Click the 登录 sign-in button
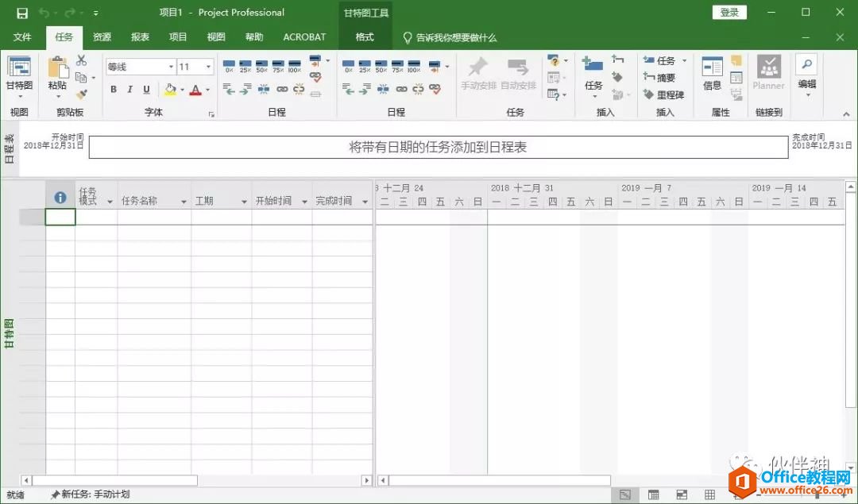The width and height of the screenshot is (858, 504). (x=729, y=12)
